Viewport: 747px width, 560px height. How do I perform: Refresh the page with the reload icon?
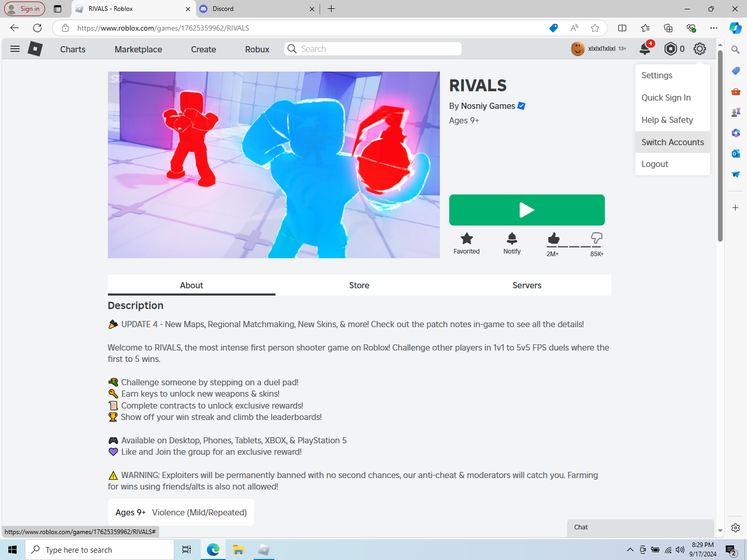[37, 28]
